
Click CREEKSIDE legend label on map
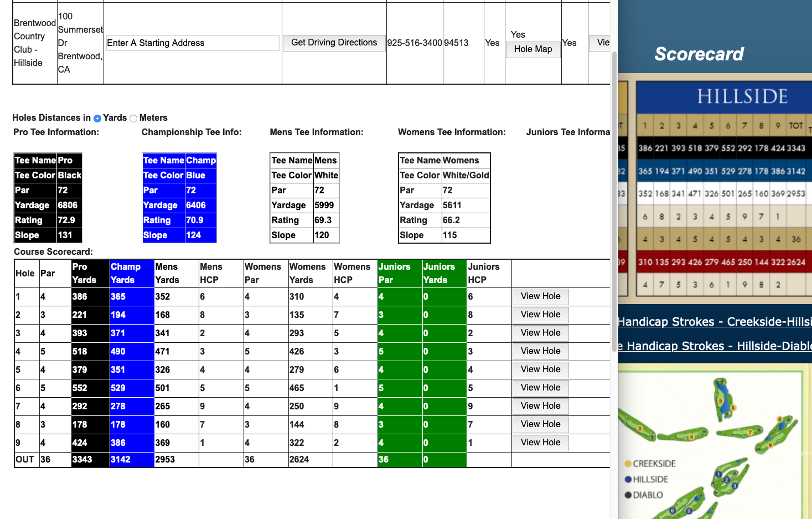[x=654, y=464]
